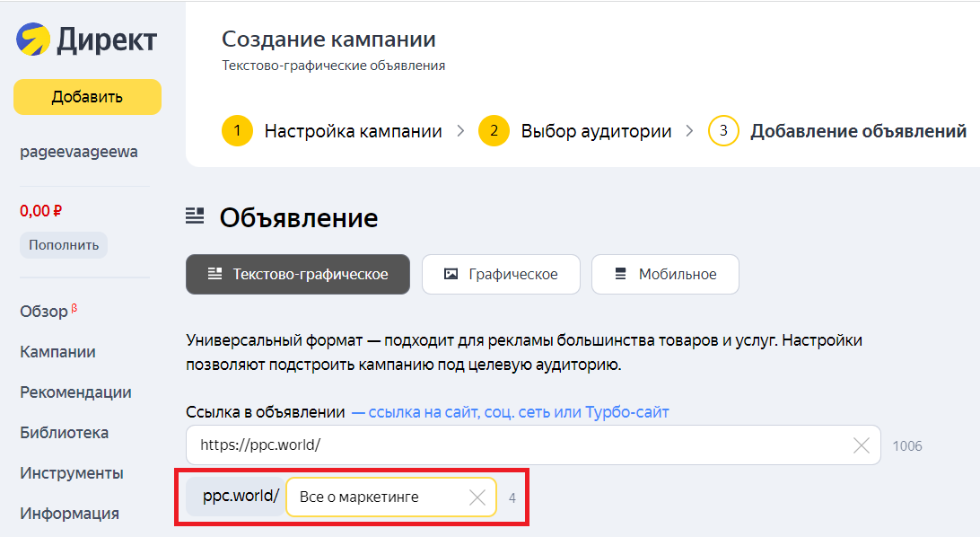Viewport: 980px width, 537px height.
Task: Click the 0,00 ₽ balance amount
Action: [x=40, y=211]
